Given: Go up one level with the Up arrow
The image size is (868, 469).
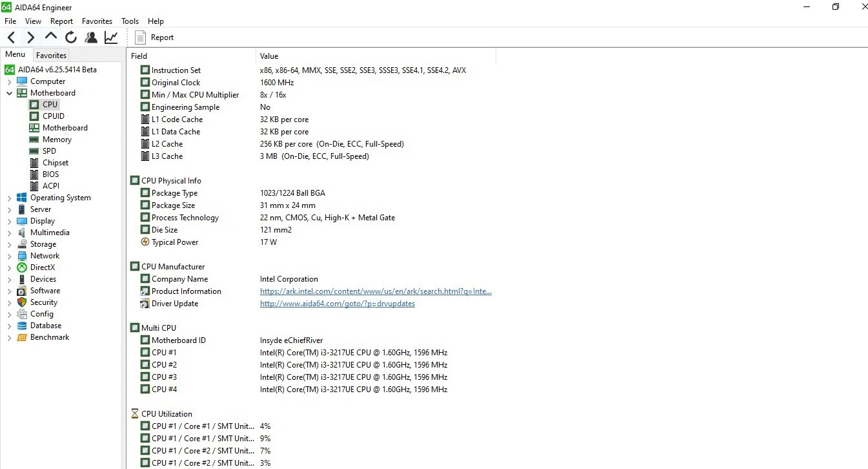Looking at the screenshot, I should click(x=51, y=37).
